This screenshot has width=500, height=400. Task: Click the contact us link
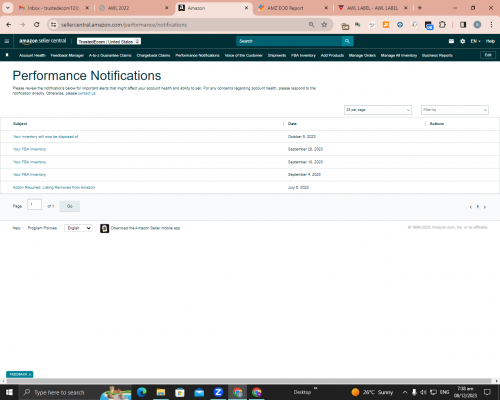click(x=87, y=93)
